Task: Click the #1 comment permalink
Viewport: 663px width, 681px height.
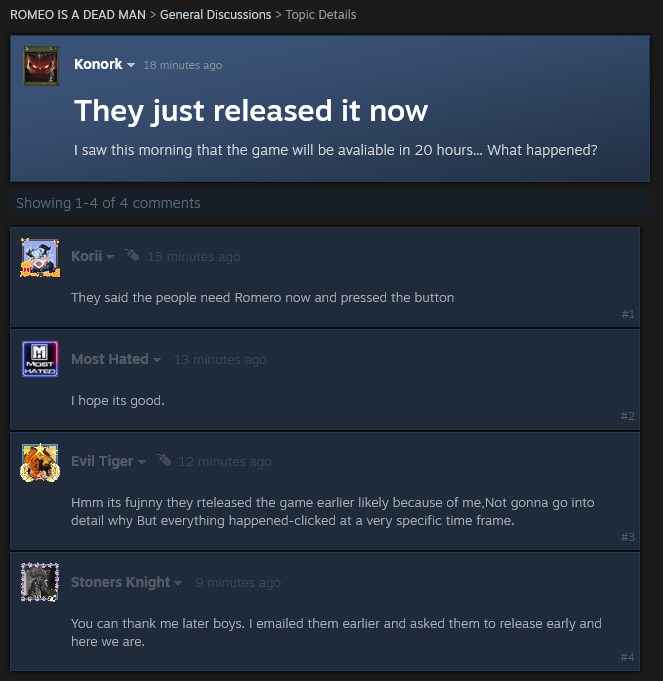Action: coord(628,314)
